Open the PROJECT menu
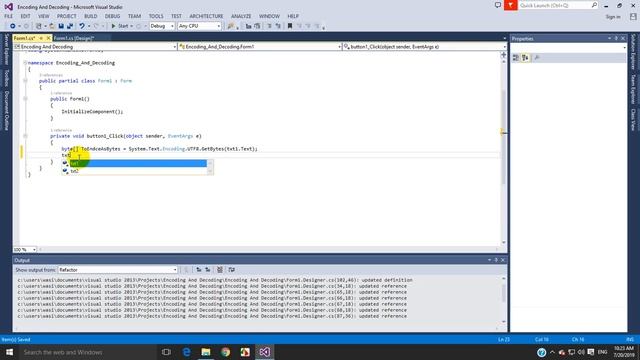This screenshot has width=640, height=360. tap(67, 16)
